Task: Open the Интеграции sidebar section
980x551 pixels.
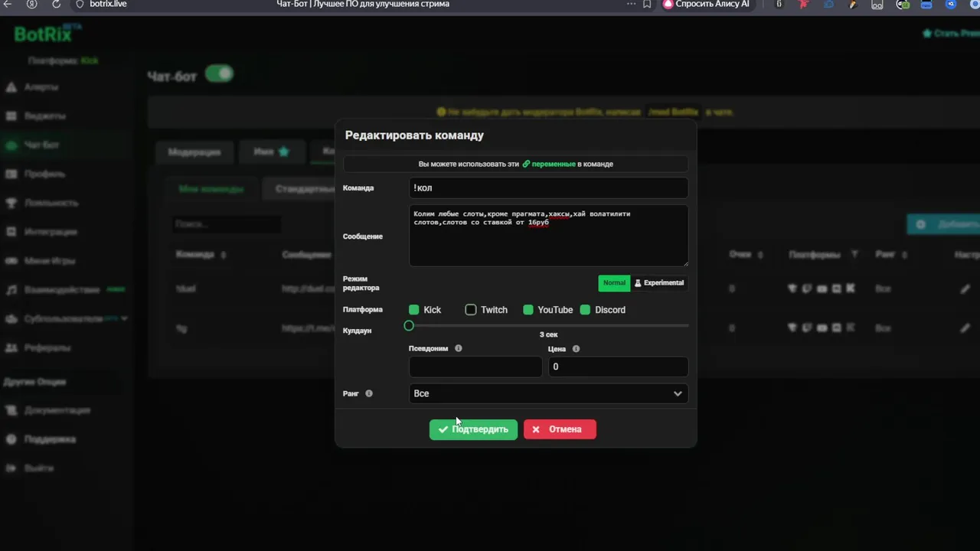Action: pyautogui.click(x=41, y=232)
